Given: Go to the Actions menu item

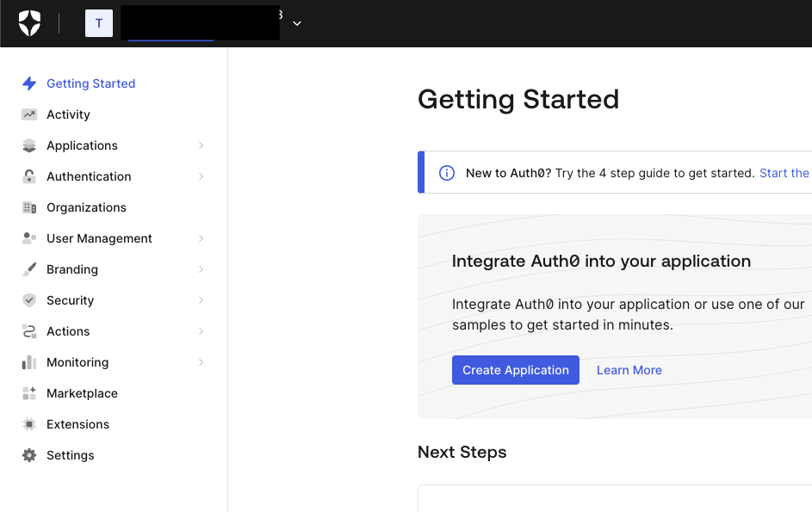Looking at the screenshot, I should click(68, 331).
